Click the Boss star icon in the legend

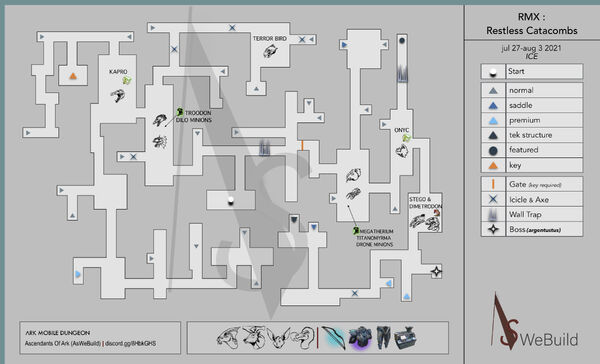493,229
